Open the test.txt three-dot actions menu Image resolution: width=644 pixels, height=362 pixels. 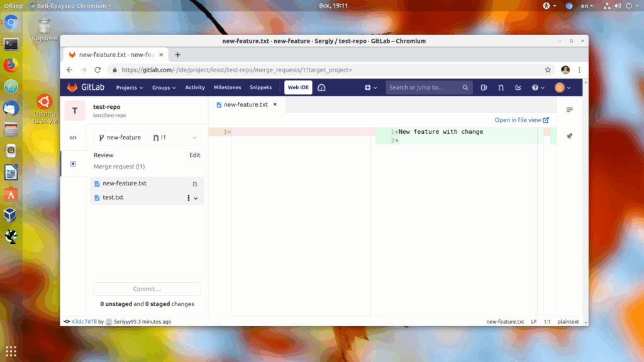[189, 198]
